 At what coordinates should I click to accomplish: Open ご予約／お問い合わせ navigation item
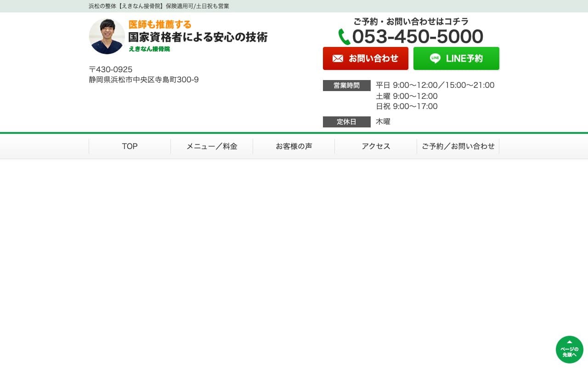point(458,146)
